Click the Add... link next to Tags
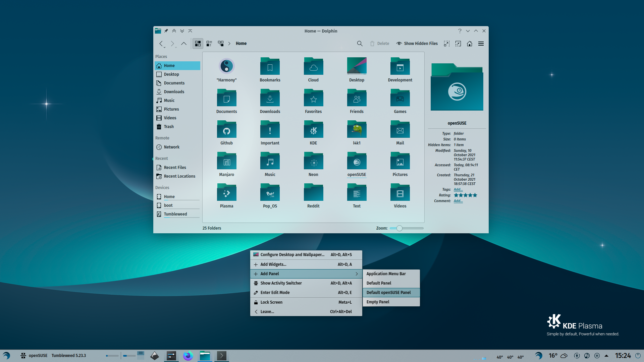The width and height of the screenshot is (644, 362). tap(458, 189)
